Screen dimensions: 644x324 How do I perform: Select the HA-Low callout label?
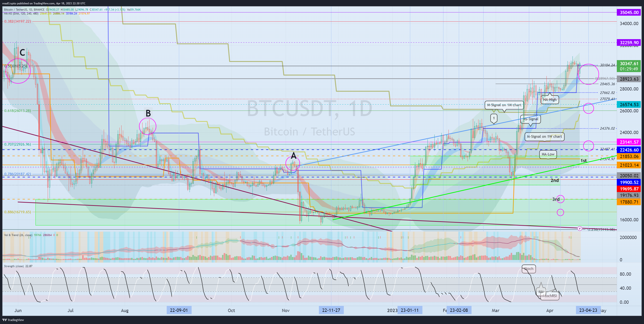[x=548, y=154]
